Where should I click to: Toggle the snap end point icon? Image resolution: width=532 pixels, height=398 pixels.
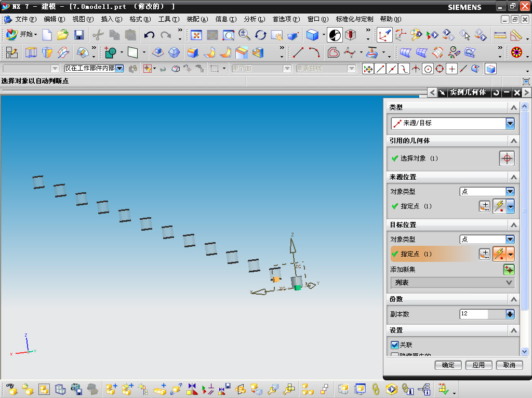[x=380, y=69]
